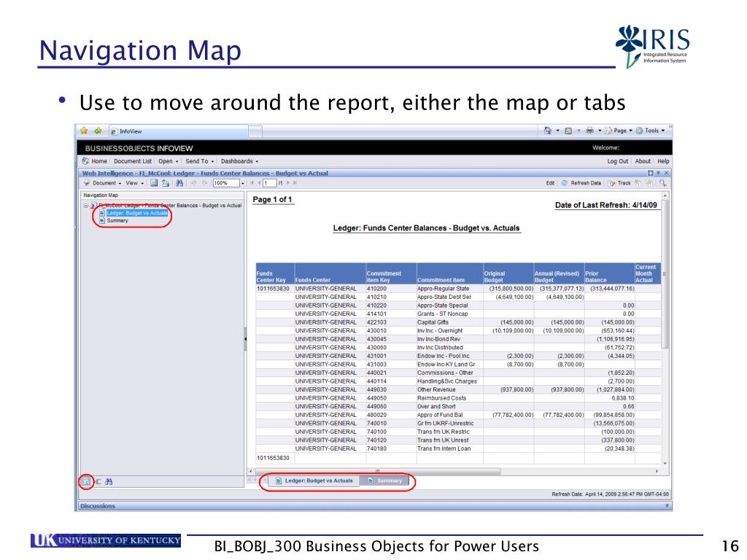Open the Document List
Screen dimensions: 747x560
click(133, 161)
